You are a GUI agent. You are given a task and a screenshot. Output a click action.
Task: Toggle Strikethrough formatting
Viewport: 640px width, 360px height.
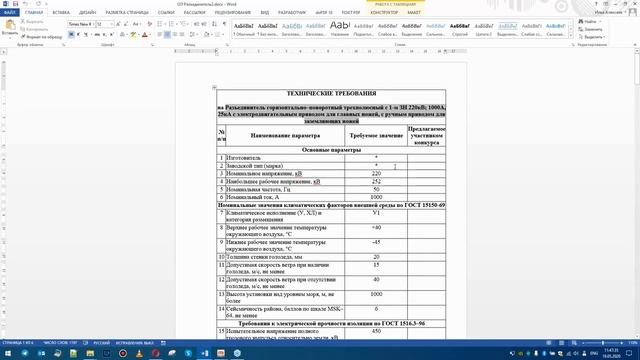[x=97, y=35]
